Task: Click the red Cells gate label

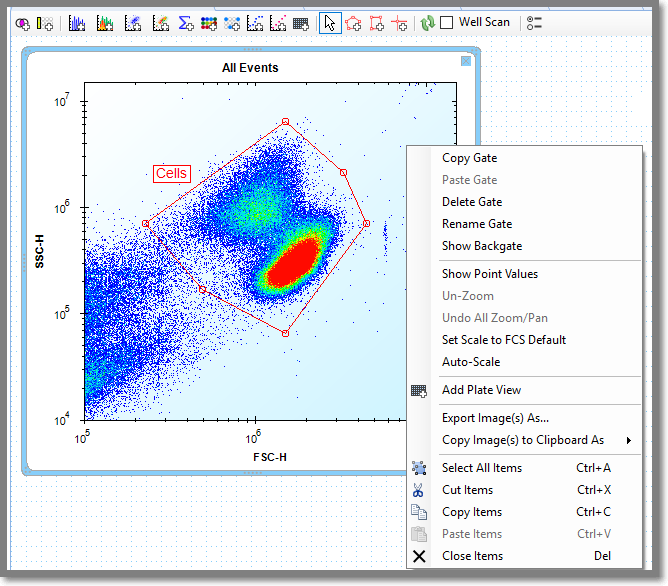Action: tap(171, 174)
